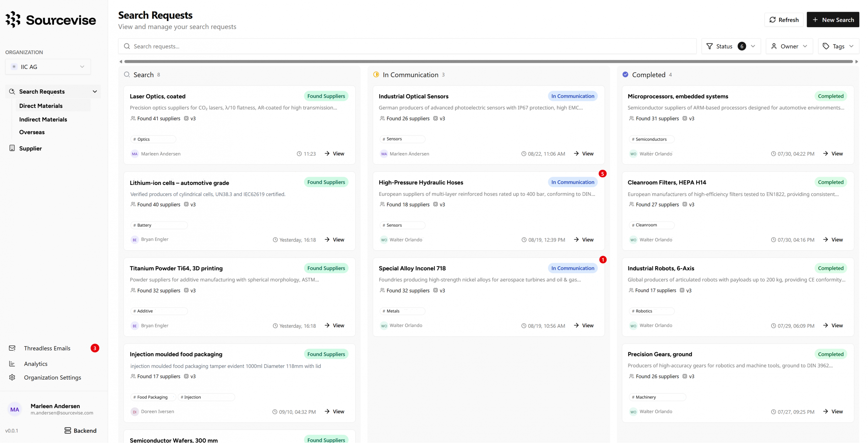Open the Analytics chart icon
Screen dimensions: 868x443
(x=12, y=364)
